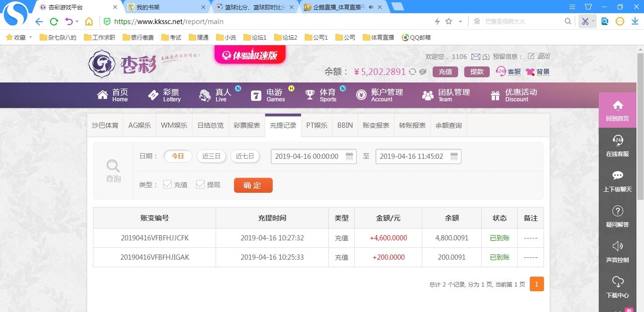
Task: Click the orange 确定 confirm button
Action: (253, 185)
